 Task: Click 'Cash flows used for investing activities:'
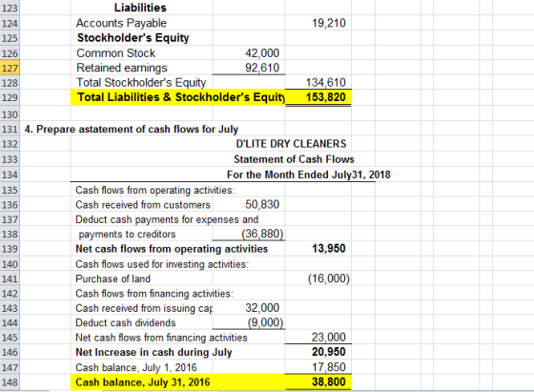click(x=162, y=264)
